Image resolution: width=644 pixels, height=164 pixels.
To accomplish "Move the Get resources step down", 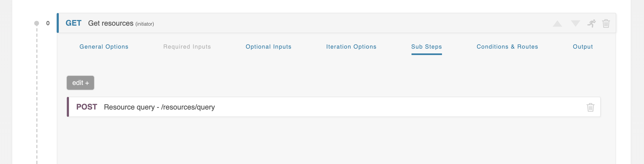I will (575, 24).
